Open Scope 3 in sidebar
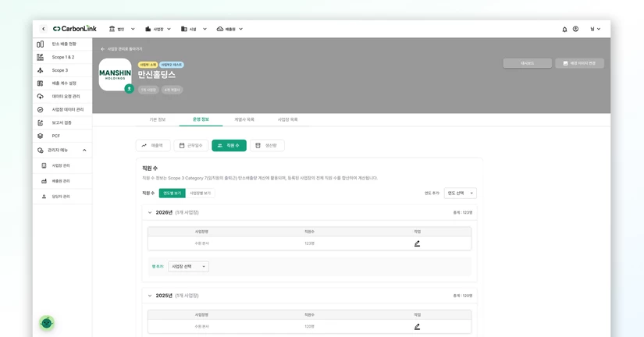Viewport: 644px width, 337px height. pos(62,70)
